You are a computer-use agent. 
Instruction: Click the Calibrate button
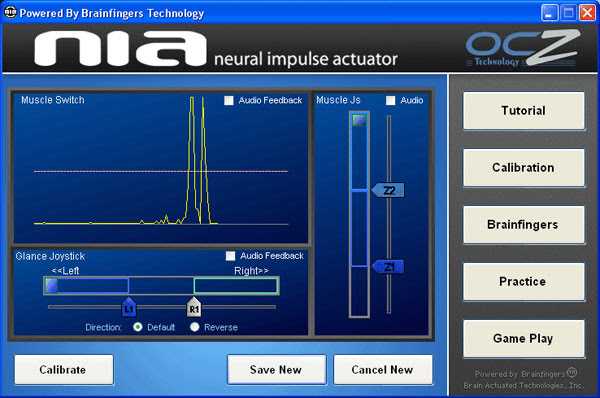click(64, 370)
